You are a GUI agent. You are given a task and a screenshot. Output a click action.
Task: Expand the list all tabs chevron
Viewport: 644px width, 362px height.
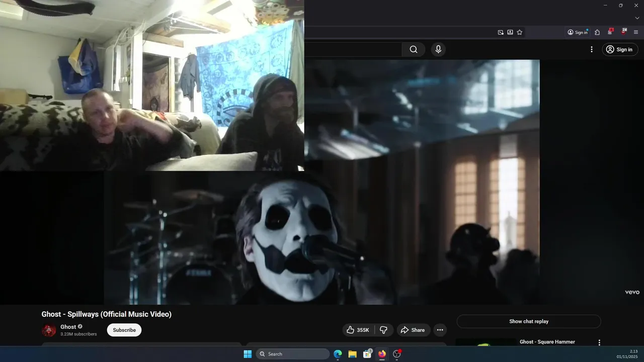(637, 18)
